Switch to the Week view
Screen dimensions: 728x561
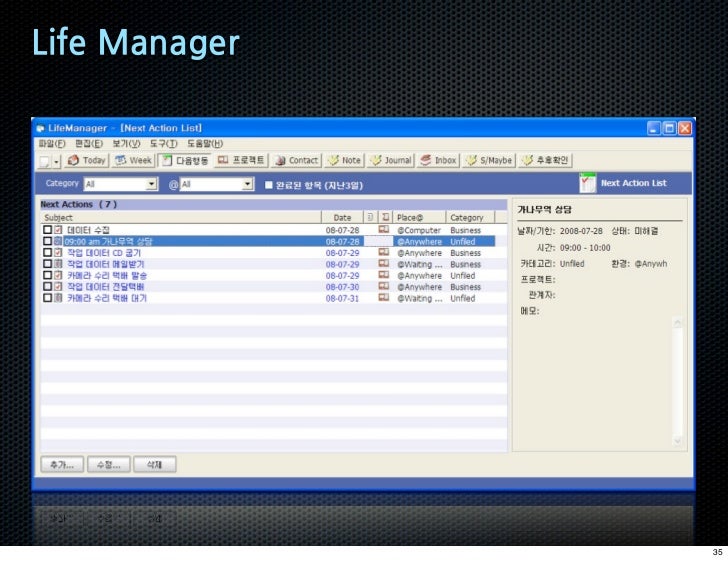pyautogui.click(x=134, y=161)
